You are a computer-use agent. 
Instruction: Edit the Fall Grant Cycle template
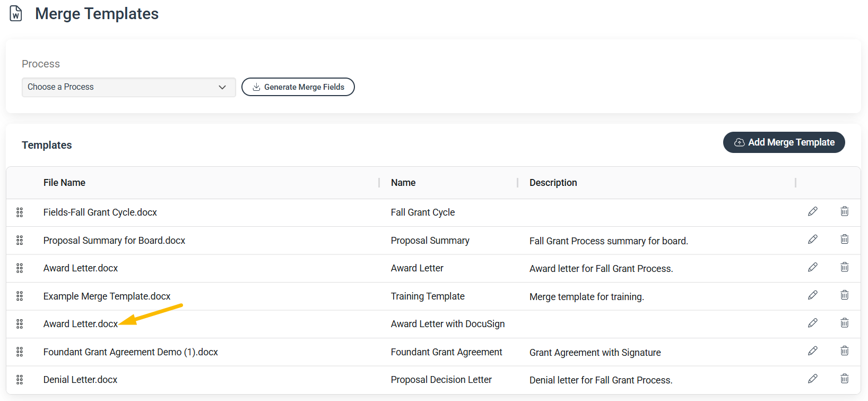coord(812,211)
